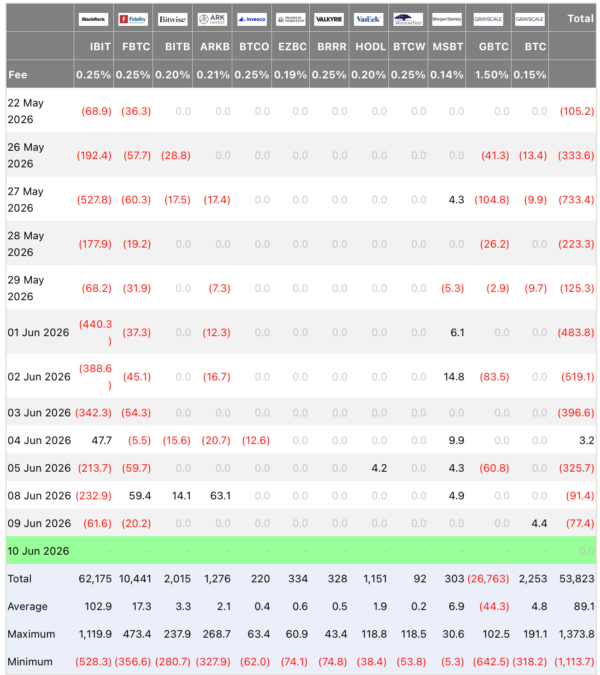Click the Bitwise logo
The image size is (600, 675).
point(173,19)
